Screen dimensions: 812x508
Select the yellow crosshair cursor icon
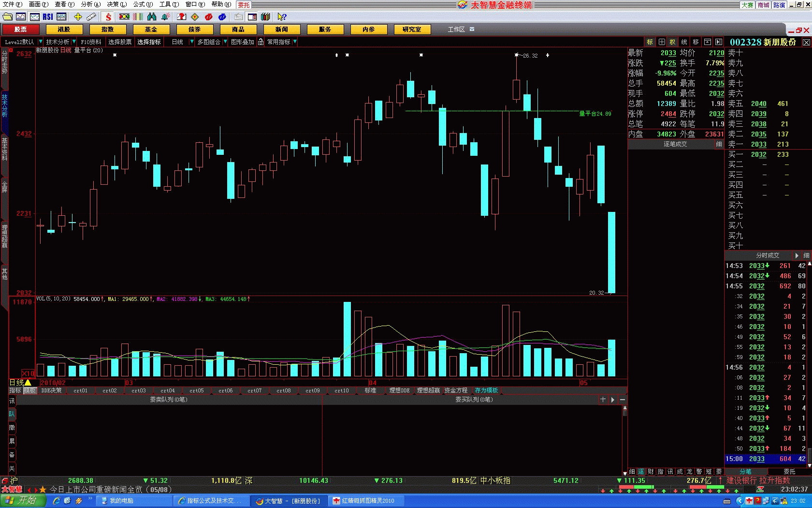coord(78,17)
